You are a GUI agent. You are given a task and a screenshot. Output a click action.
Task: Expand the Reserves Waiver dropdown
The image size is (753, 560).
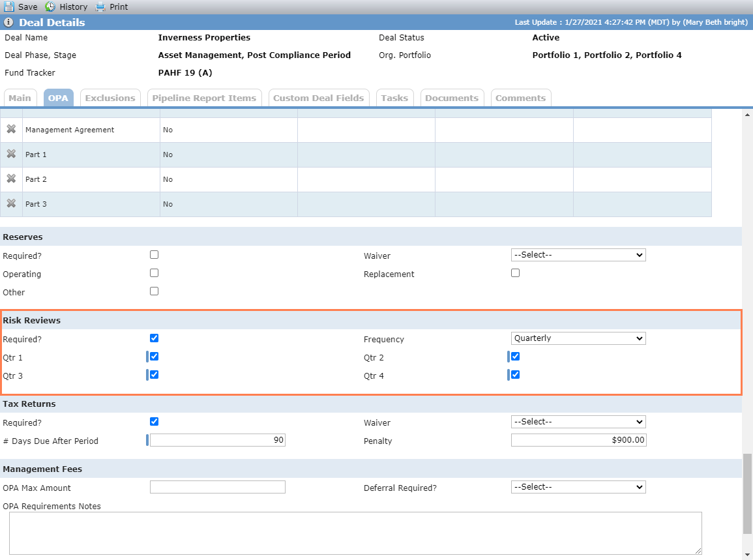click(x=578, y=254)
